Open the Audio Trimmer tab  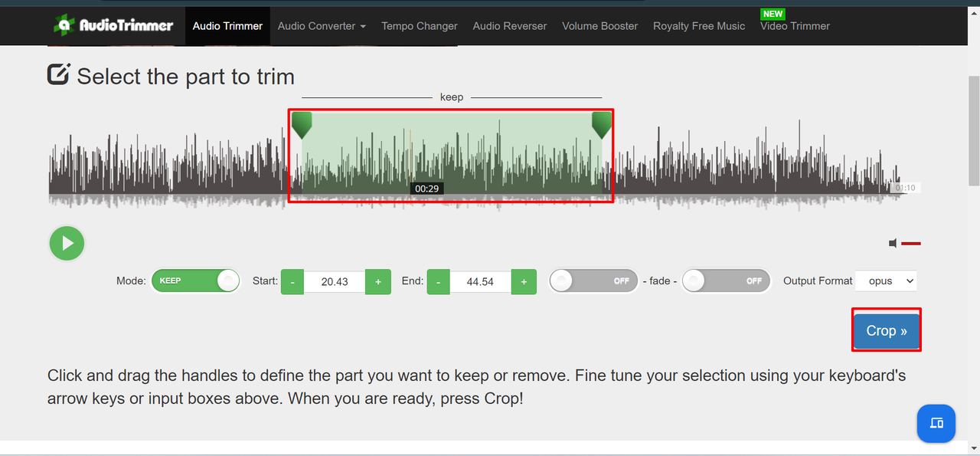point(227,26)
